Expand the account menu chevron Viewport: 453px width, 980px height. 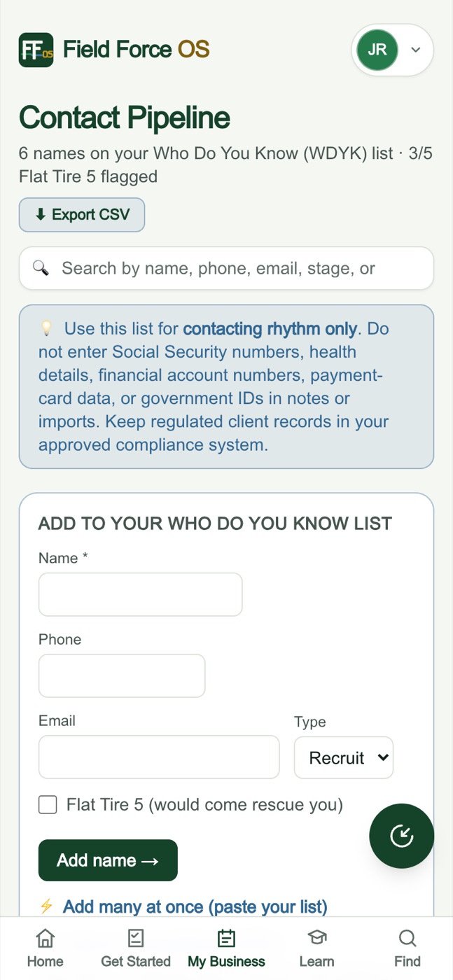tap(416, 50)
